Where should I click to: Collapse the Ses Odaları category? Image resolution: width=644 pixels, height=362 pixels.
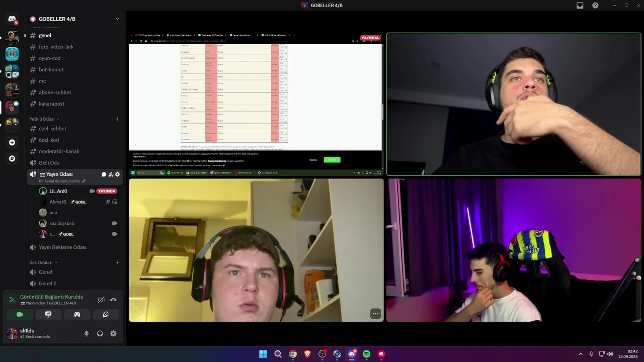coord(43,262)
